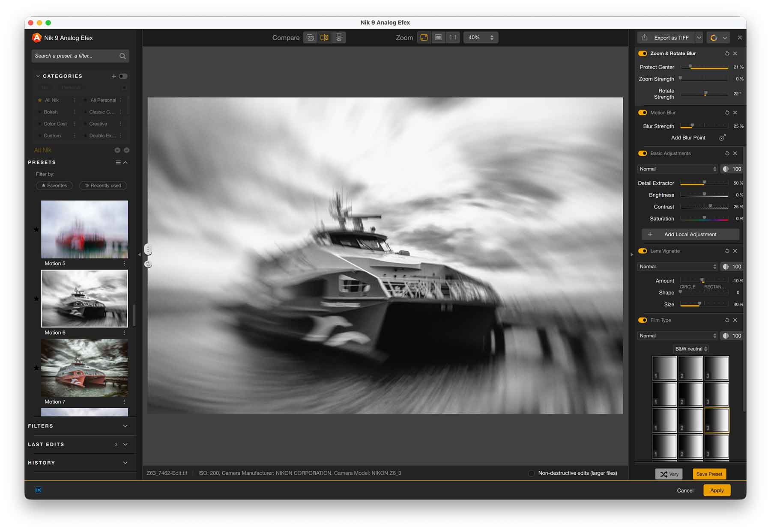Click the Save Preset button

coord(709,474)
